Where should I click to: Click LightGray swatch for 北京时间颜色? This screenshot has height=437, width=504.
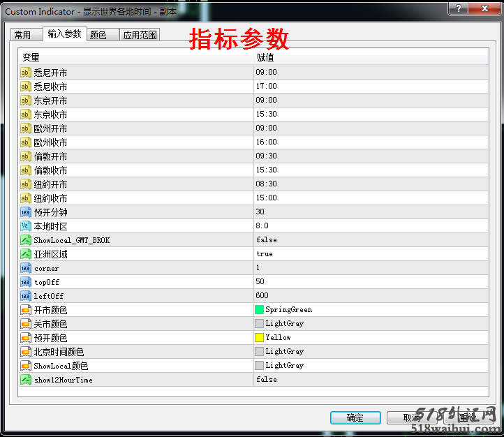(259, 351)
